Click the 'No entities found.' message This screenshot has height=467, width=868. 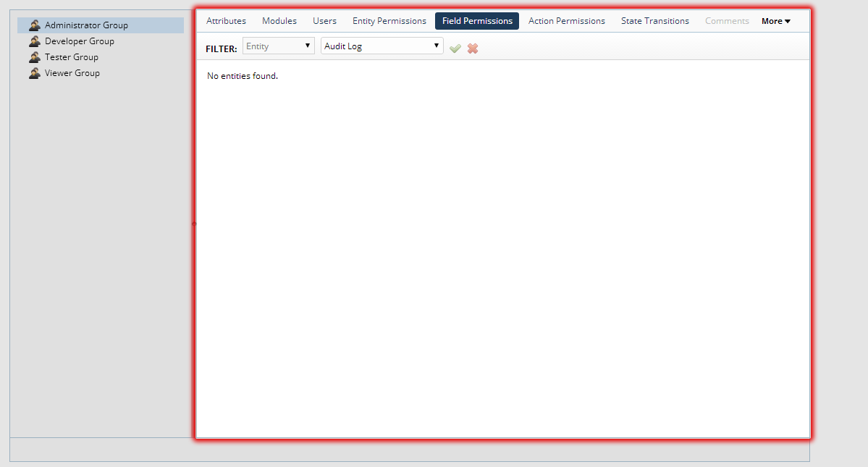click(243, 76)
